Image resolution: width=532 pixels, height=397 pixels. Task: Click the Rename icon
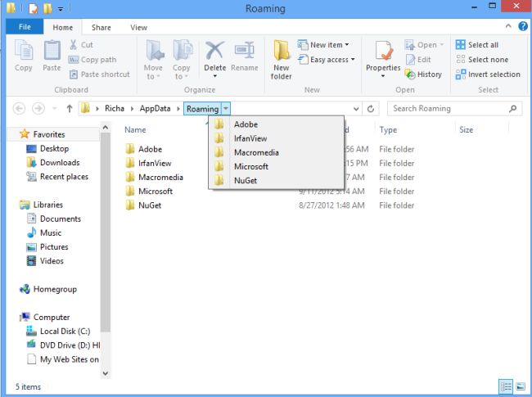(244, 51)
